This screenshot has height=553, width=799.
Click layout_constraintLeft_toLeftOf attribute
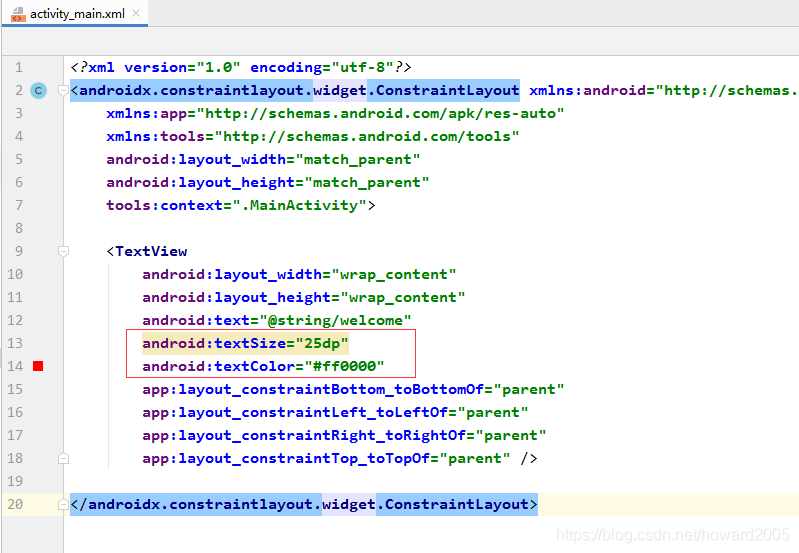(x=335, y=412)
